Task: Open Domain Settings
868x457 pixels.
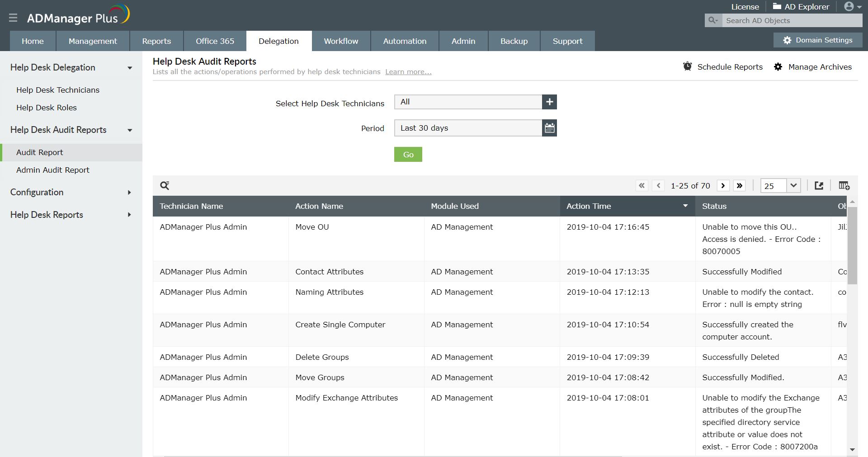Action: click(x=818, y=40)
